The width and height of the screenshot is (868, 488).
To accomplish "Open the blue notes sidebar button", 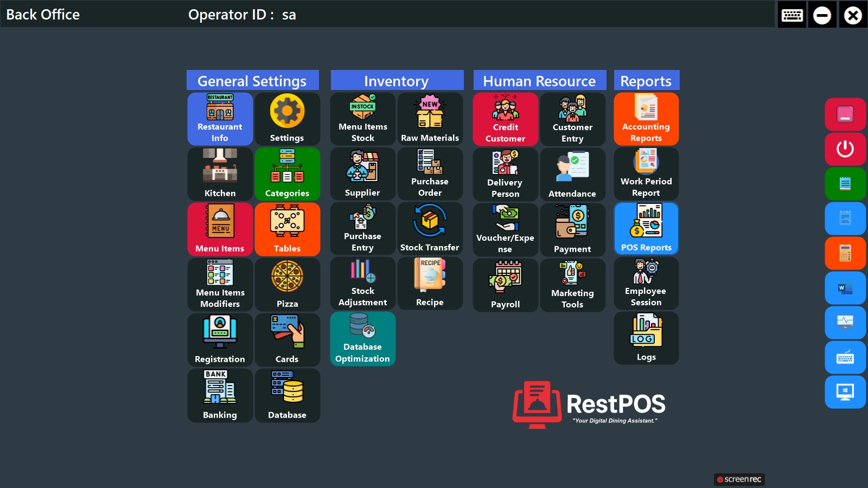I will pos(845,219).
